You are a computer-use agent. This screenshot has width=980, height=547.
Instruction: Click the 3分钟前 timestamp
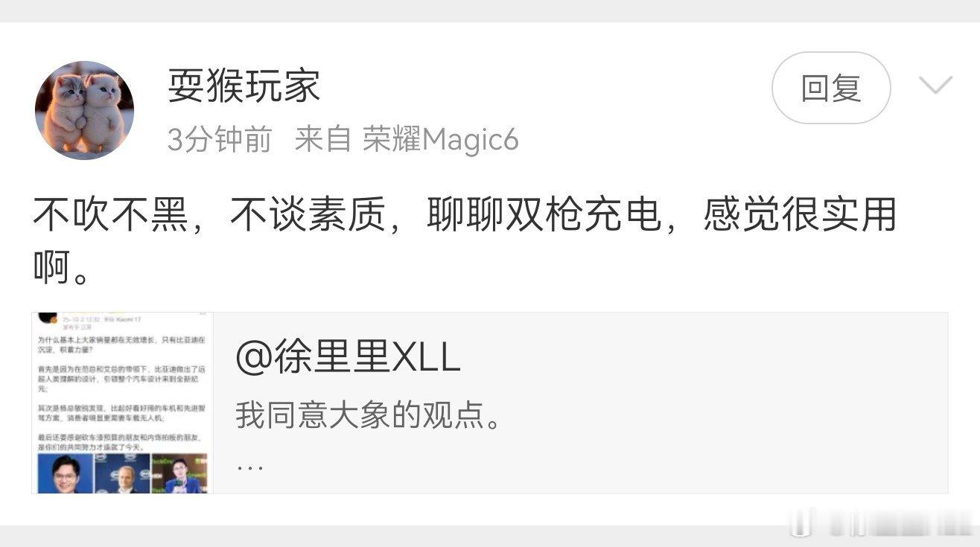click(219, 139)
